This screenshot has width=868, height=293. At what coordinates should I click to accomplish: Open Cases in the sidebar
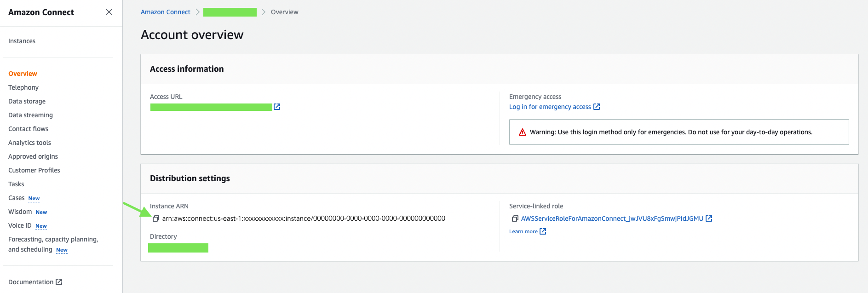pyautogui.click(x=16, y=198)
